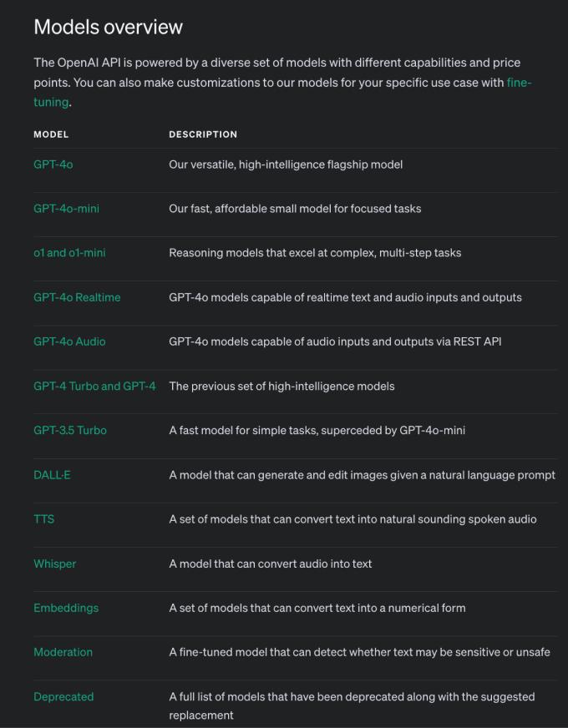Click the DESCRIPTION column header

[x=203, y=134]
